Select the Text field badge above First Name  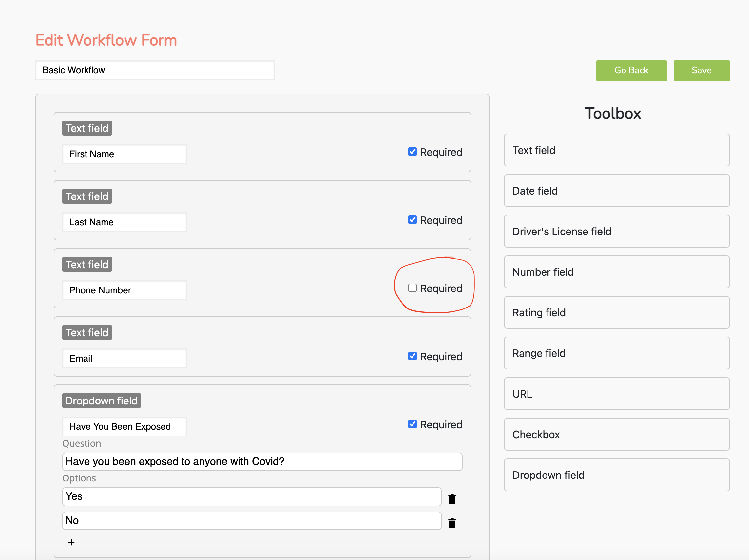tap(87, 128)
